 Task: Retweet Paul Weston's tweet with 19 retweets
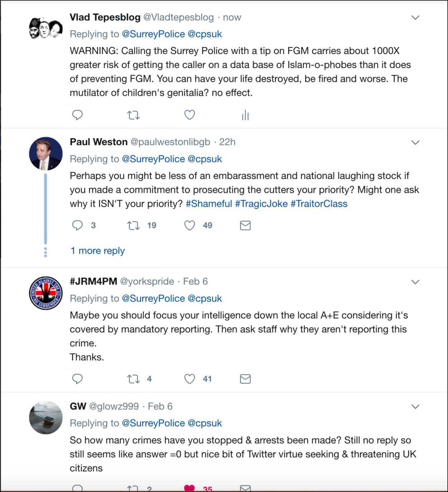[x=133, y=226]
